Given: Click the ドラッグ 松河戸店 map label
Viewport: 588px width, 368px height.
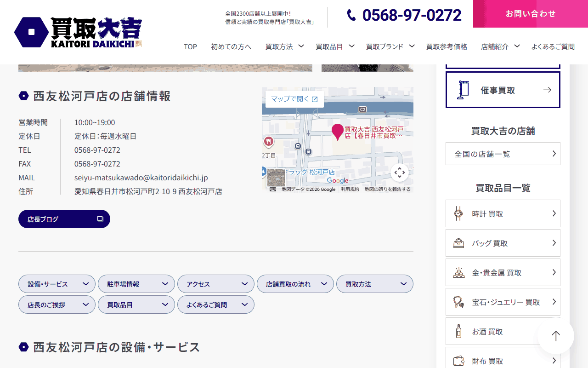Looking at the screenshot, I should tap(310, 172).
